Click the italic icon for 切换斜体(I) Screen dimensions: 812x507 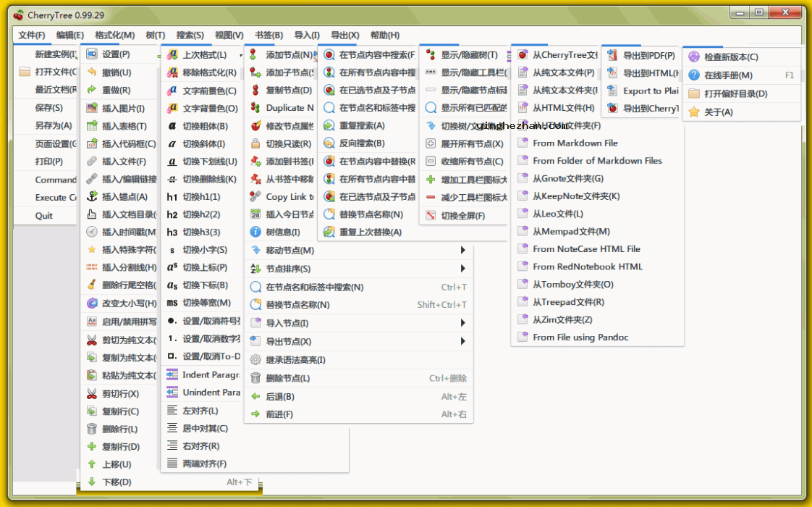[x=172, y=143]
